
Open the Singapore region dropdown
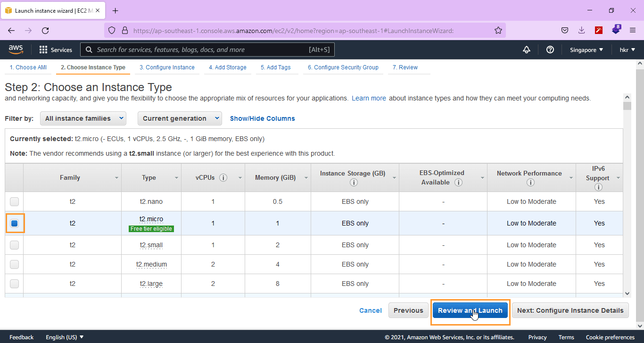(586, 50)
